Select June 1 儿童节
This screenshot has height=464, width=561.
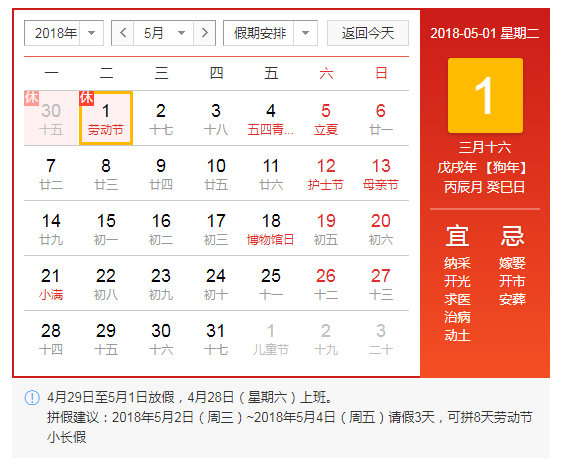(271, 339)
